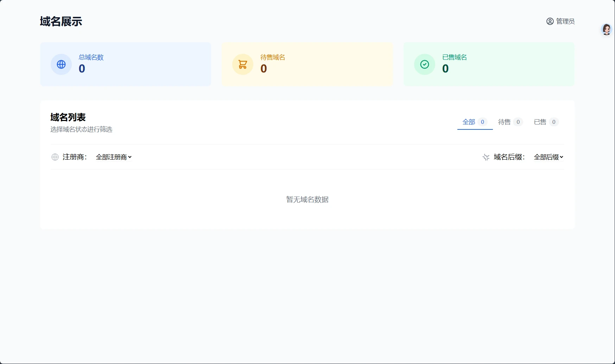Click the 域名展示 page title
615x364 pixels.
click(61, 21)
